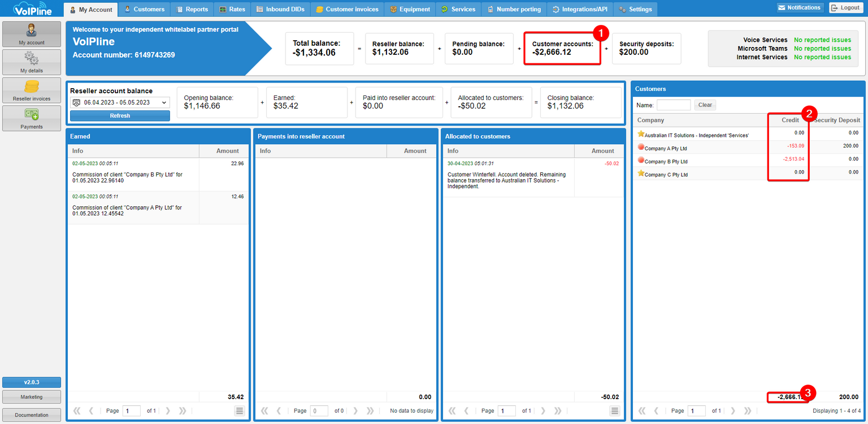
Task: Click the Customers panel page number field
Action: click(696, 411)
